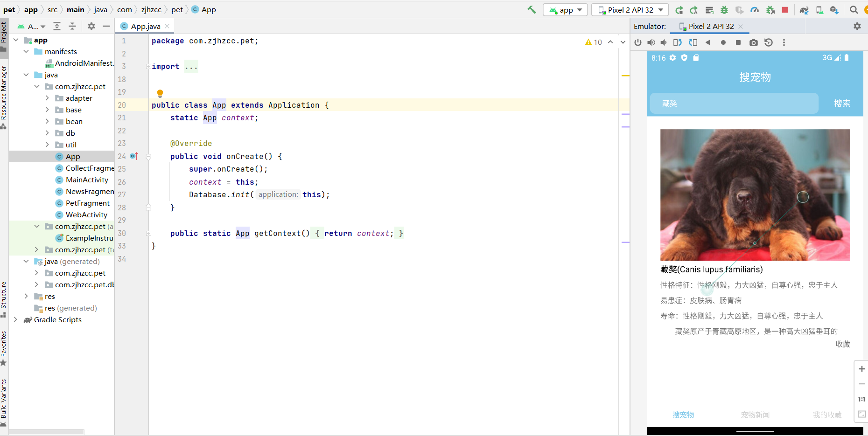The height and width of the screenshot is (436, 868).
Task: Take an emulator screenshot with camera icon
Action: click(x=754, y=42)
